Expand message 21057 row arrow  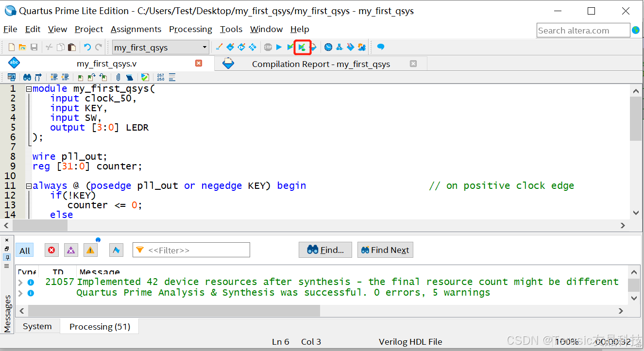tap(20, 282)
